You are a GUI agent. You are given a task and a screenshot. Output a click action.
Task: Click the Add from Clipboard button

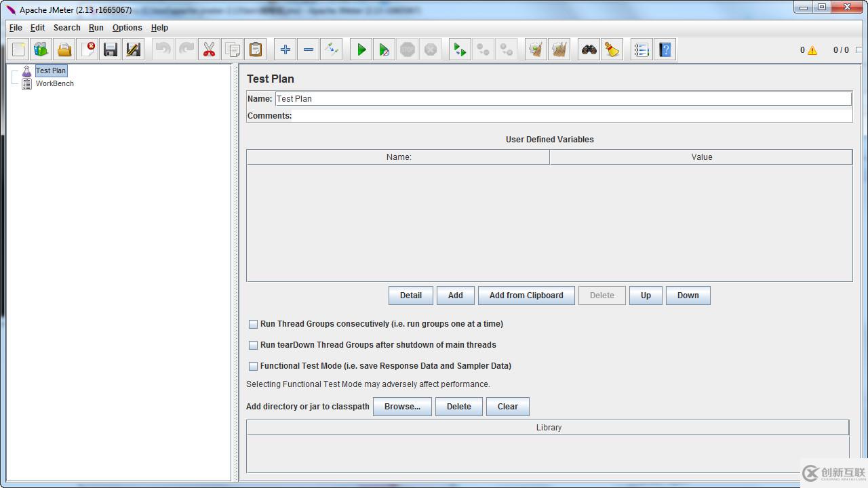526,296
